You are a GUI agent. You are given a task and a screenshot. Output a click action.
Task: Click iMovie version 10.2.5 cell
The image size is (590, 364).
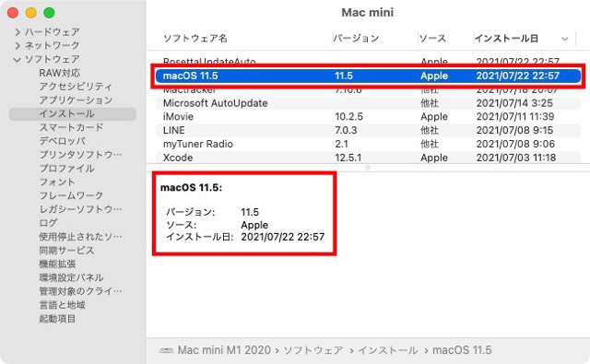pos(348,116)
